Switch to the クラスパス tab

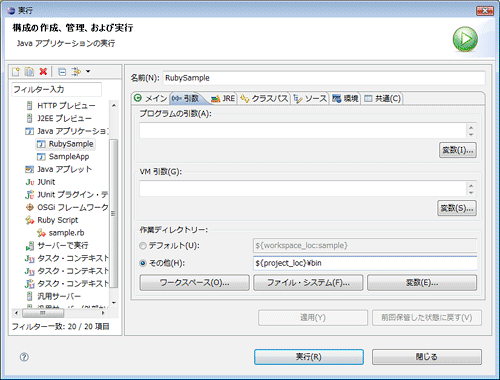264,98
